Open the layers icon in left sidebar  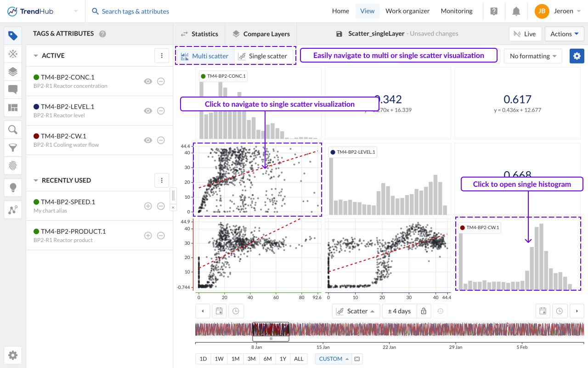click(x=13, y=72)
